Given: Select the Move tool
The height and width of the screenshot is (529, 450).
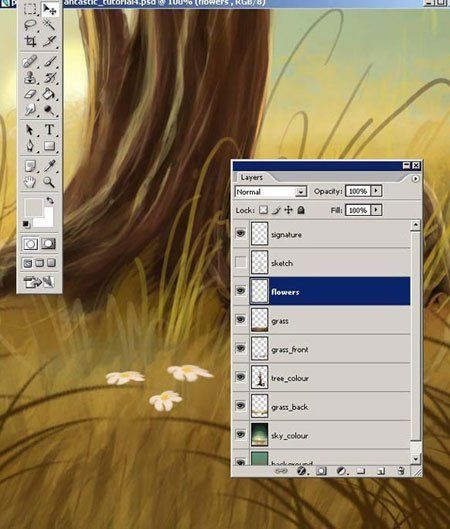Looking at the screenshot, I should coord(49,9).
